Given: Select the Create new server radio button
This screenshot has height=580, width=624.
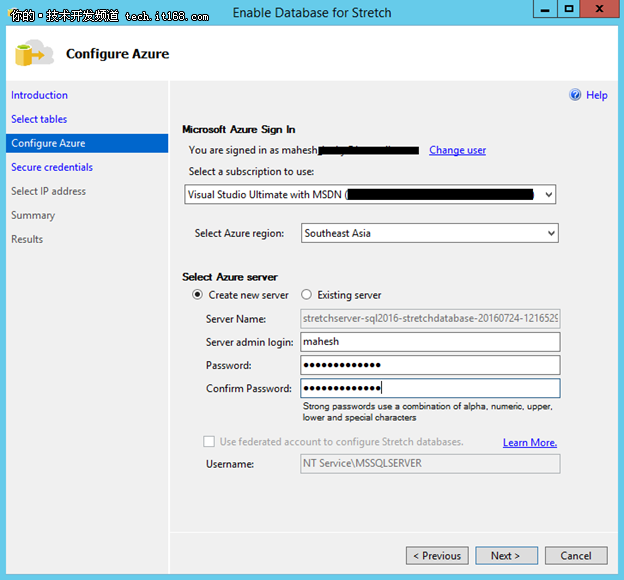Looking at the screenshot, I should [x=197, y=295].
